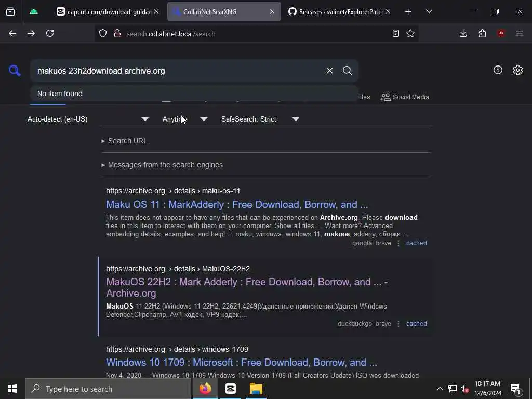Close the capcut.com tab
Image resolution: width=532 pixels, height=399 pixels.
156,11
